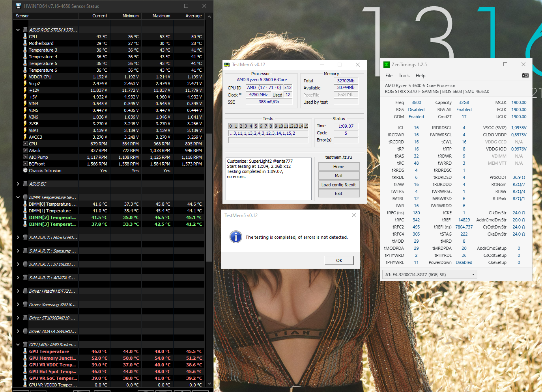Click the voltage icon beside VBAT row

coord(25,130)
